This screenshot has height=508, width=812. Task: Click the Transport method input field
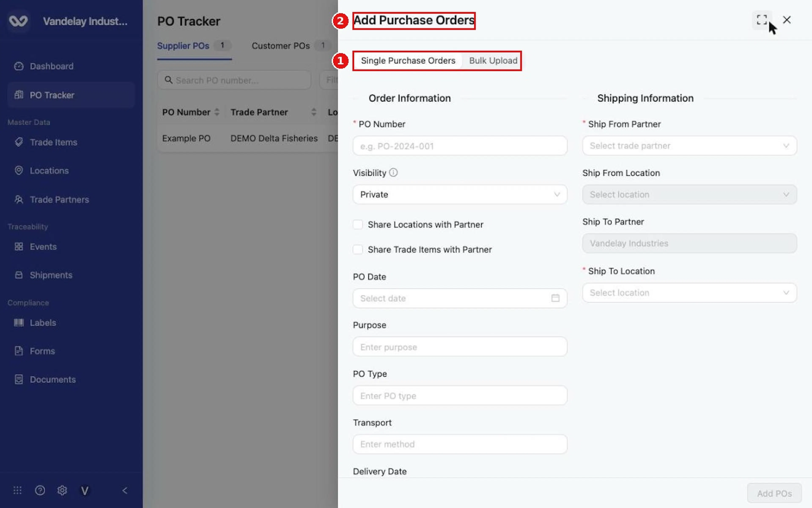pyautogui.click(x=460, y=444)
